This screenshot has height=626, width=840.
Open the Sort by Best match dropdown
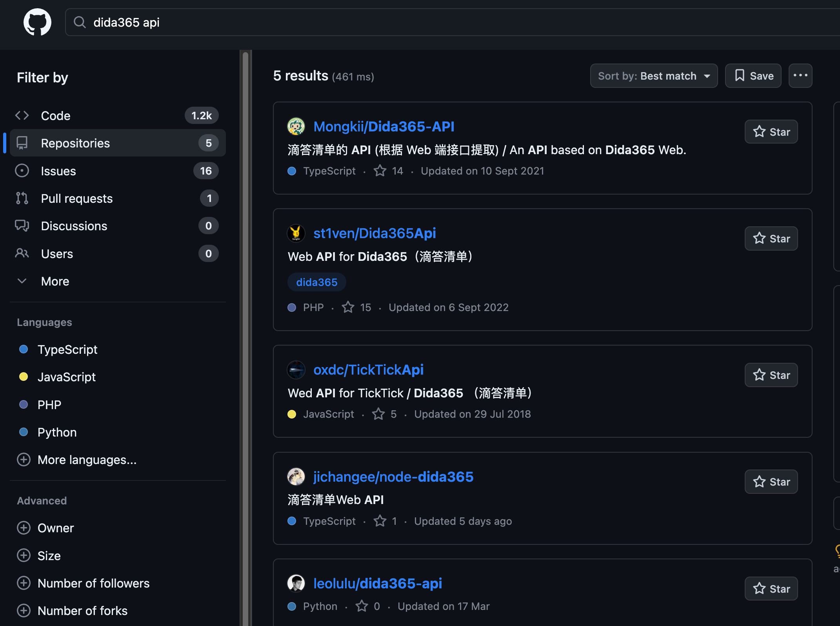coord(654,76)
